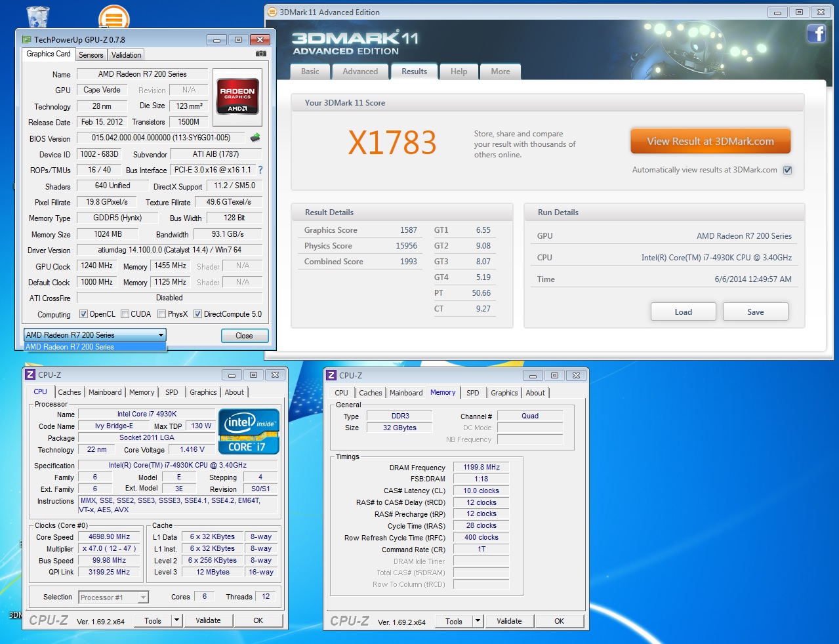Click the Channel # value Quad

coord(530,416)
